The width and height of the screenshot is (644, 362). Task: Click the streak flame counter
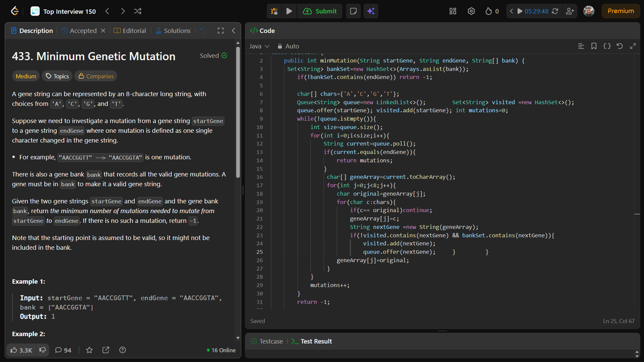(x=492, y=11)
